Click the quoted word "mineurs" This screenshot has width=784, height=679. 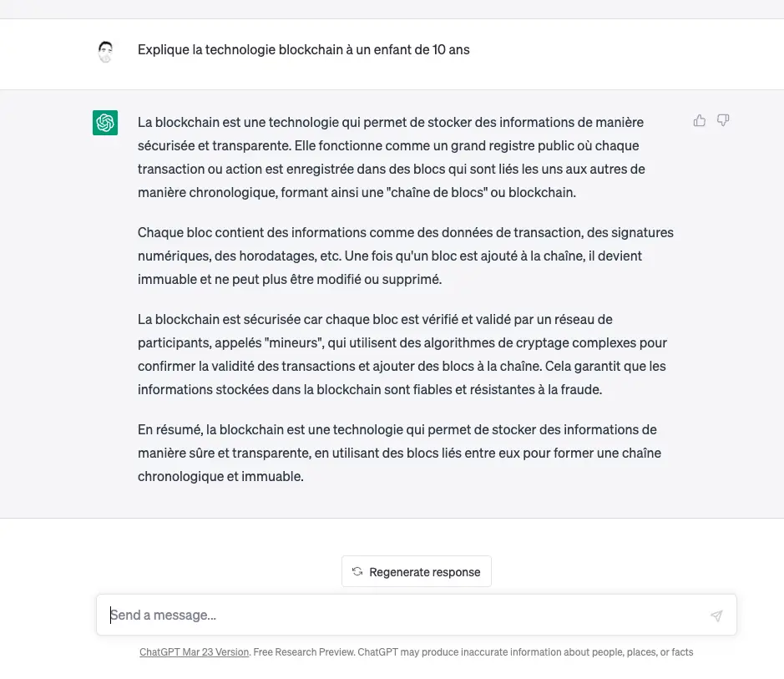[x=294, y=343]
